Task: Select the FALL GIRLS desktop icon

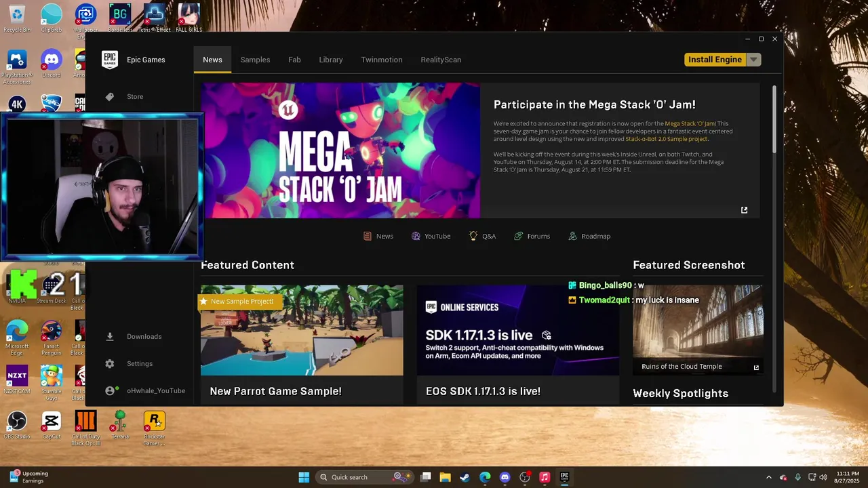Action: pos(189,18)
